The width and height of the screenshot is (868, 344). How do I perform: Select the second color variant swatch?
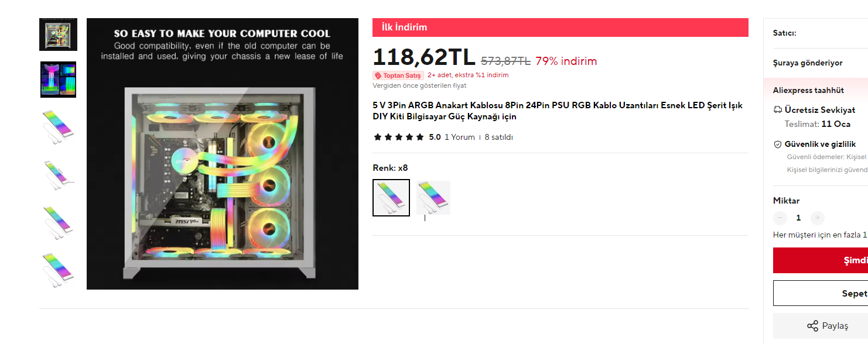(433, 198)
